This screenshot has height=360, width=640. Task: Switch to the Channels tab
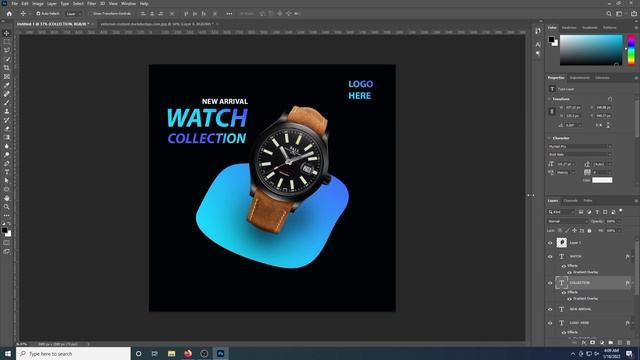(570, 201)
